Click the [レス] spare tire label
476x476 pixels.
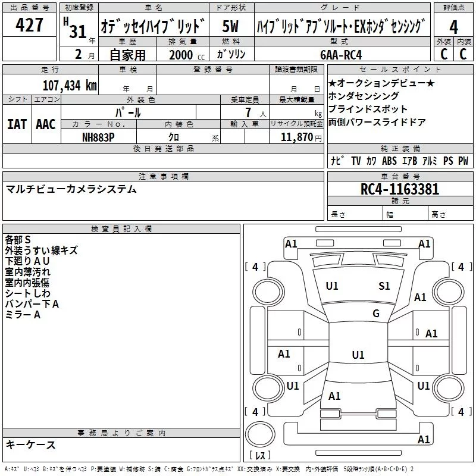(x=260, y=455)
